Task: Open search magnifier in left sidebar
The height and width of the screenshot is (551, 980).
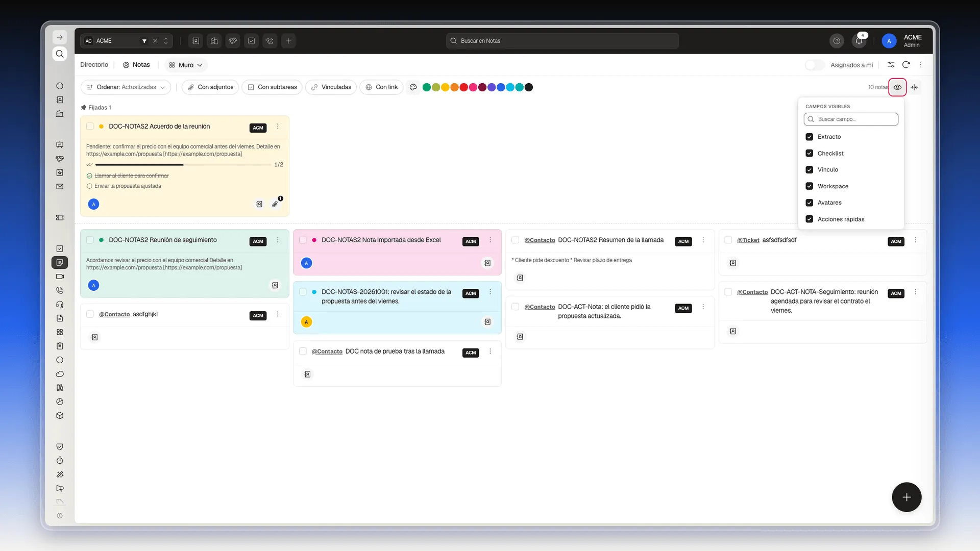Action: click(x=60, y=54)
